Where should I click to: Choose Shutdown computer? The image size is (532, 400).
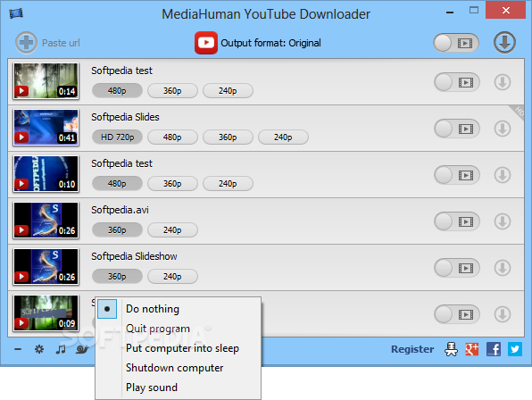pos(179,368)
